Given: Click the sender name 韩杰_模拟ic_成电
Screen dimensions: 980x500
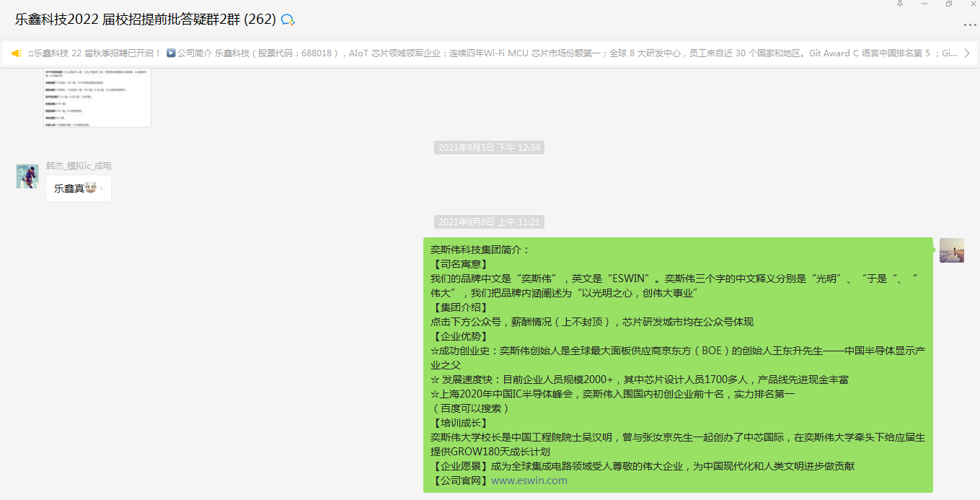Looking at the screenshot, I should pos(79,166).
